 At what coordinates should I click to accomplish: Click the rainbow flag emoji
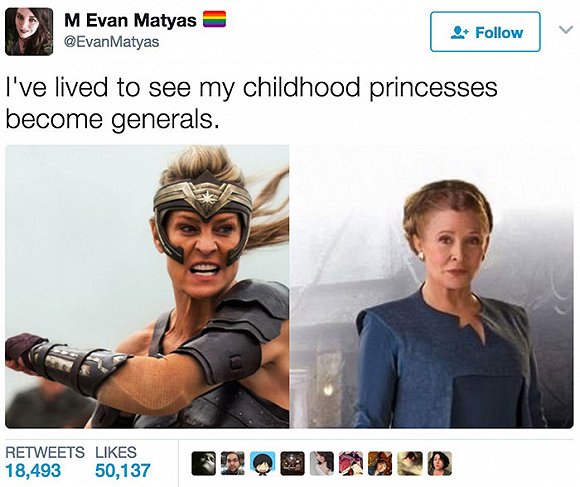tap(214, 19)
